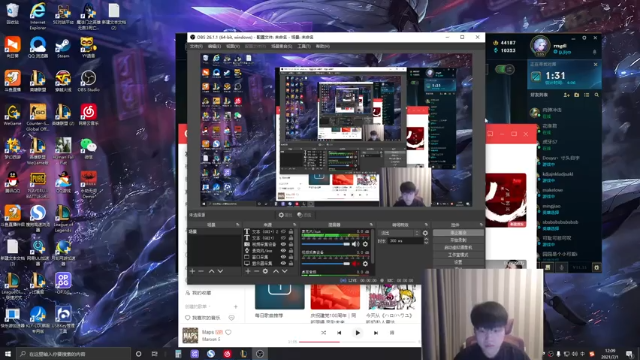The width and height of the screenshot is (640, 360).
Task: Open OP.GG desktop shortcut
Action: tap(63, 283)
